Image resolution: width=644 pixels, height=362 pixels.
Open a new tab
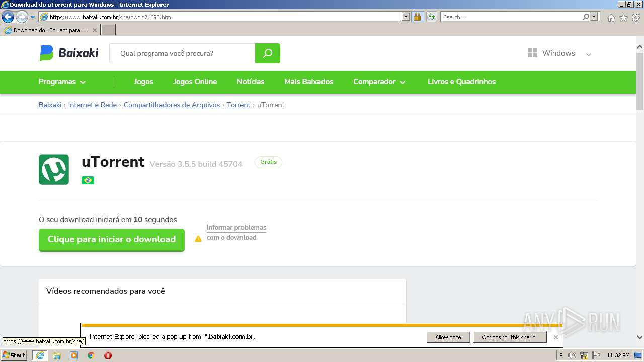[108, 30]
